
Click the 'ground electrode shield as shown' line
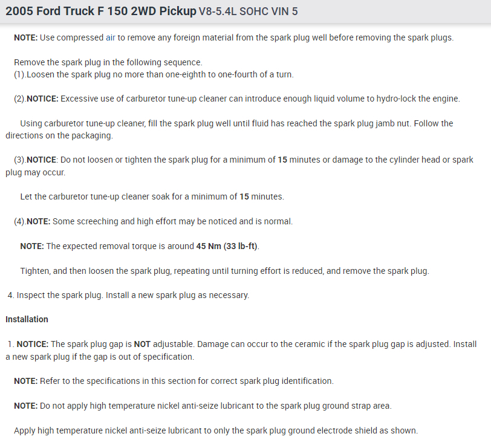[x=215, y=430]
